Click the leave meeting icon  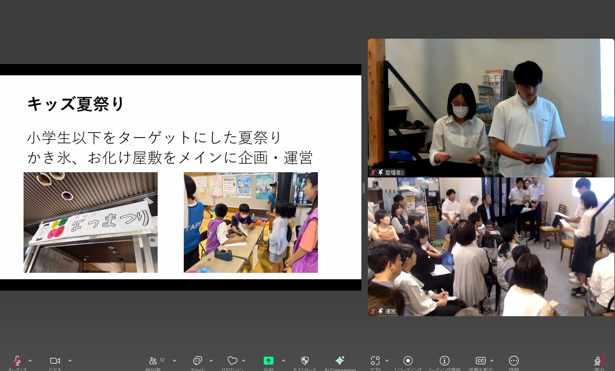coord(599,360)
